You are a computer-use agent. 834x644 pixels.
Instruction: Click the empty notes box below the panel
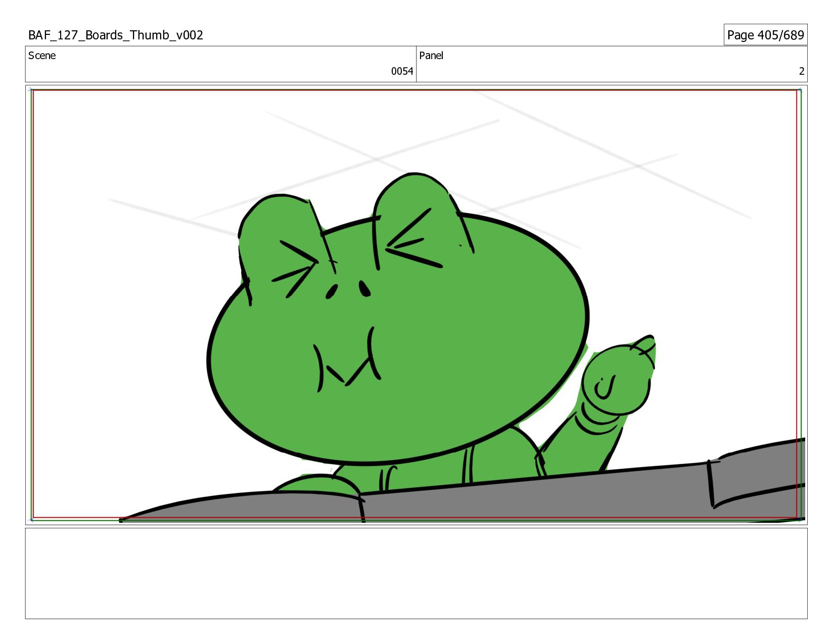416,573
